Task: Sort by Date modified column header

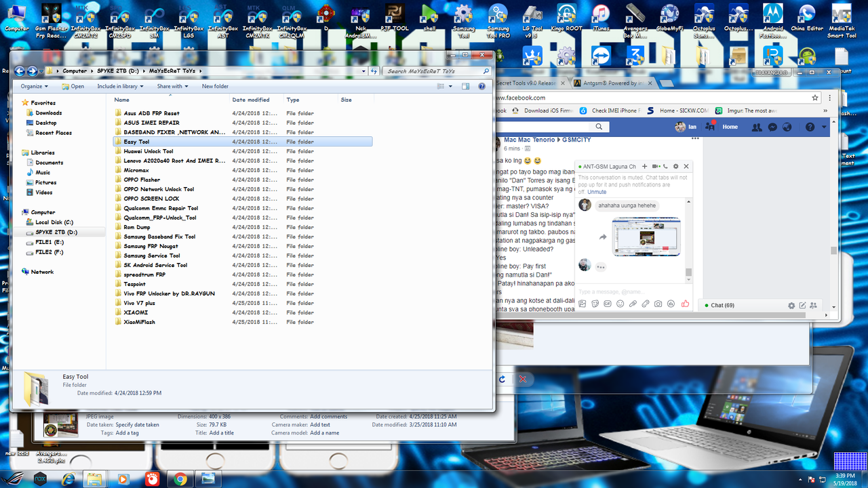Action: click(256, 100)
